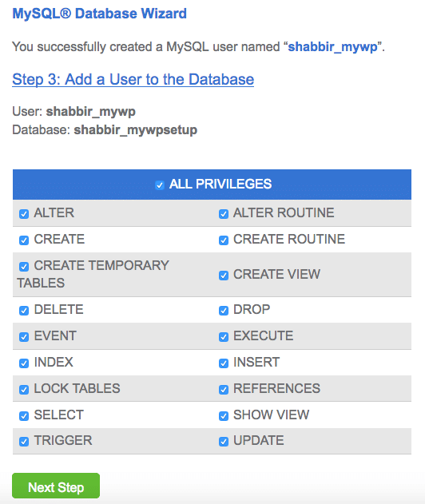Toggle the DROP privilege checkbox

point(224,311)
